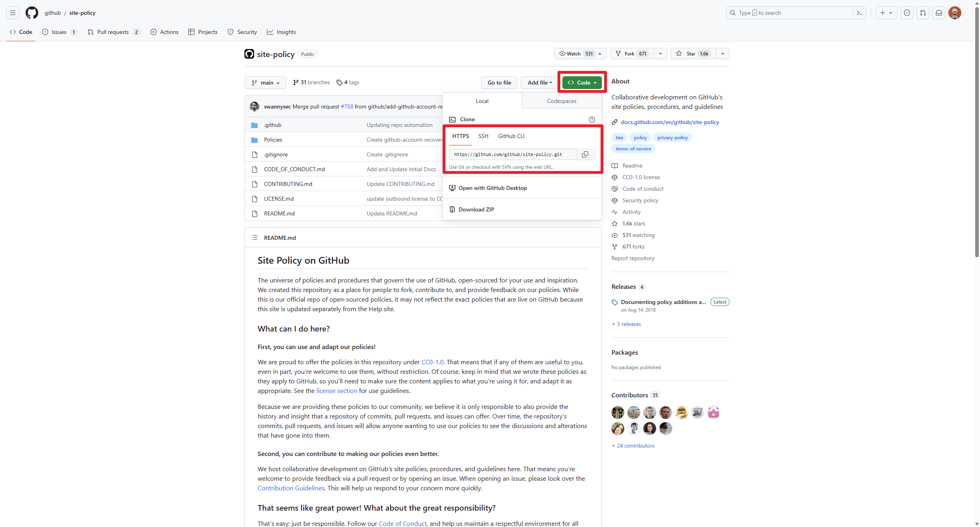View the 31 branches link
980x527 pixels.
coord(312,83)
